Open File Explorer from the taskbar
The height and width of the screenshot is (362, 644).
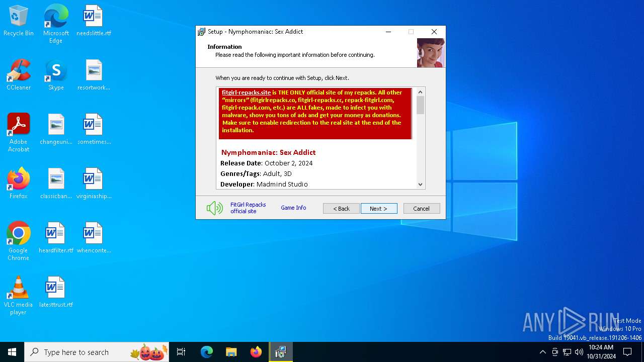click(x=231, y=352)
